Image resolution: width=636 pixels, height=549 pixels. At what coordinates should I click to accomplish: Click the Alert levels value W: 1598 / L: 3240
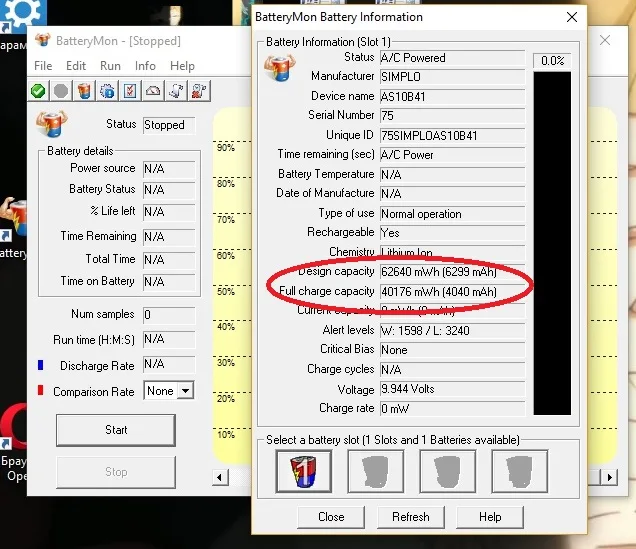(x=452, y=330)
